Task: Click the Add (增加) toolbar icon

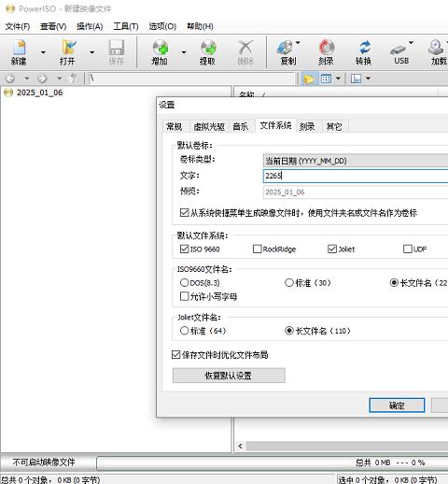Action: pyautogui.click(x=160, y=52)
